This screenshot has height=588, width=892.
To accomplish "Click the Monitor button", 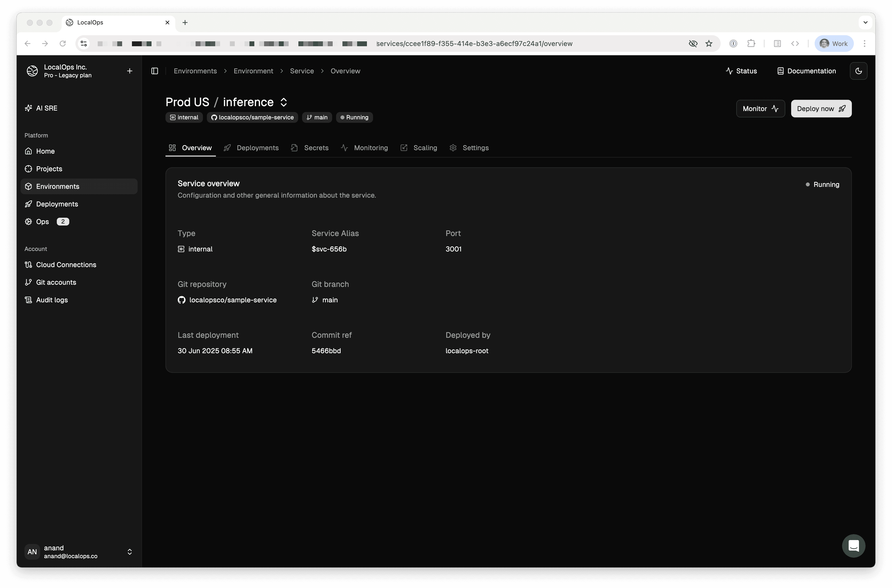I will pos(760,109).
